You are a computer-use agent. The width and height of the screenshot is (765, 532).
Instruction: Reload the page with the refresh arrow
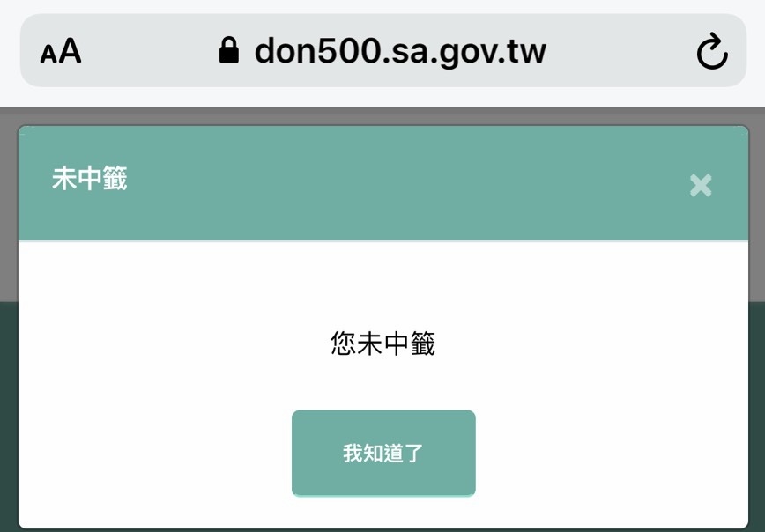712,51
